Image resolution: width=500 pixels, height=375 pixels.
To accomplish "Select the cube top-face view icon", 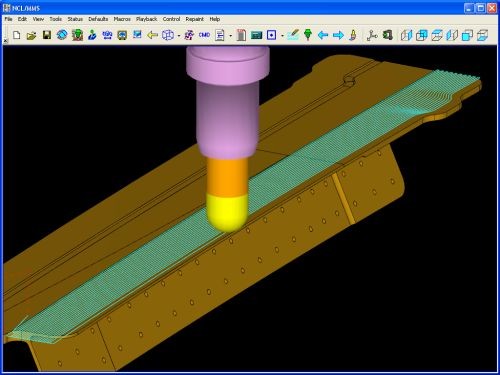I will tap(437, 35).
